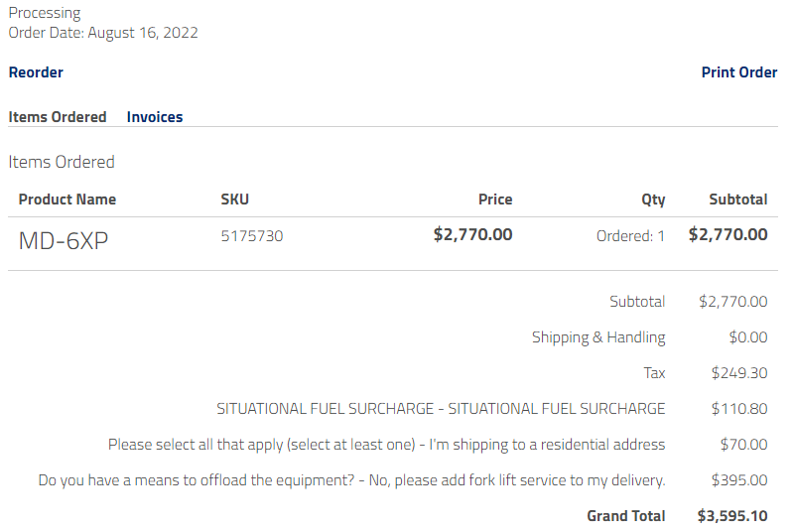Click the Reorder link
The image size is (794, 532).
36,72
